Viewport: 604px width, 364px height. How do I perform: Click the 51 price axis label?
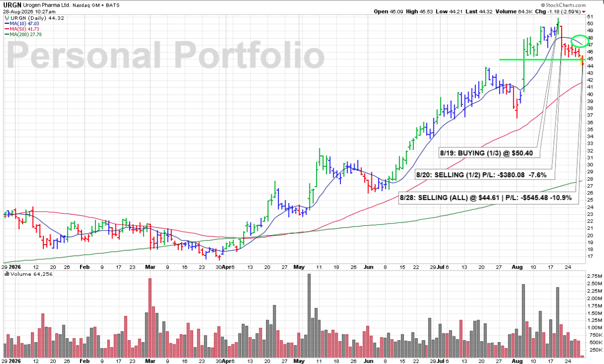tap(590, 16)
